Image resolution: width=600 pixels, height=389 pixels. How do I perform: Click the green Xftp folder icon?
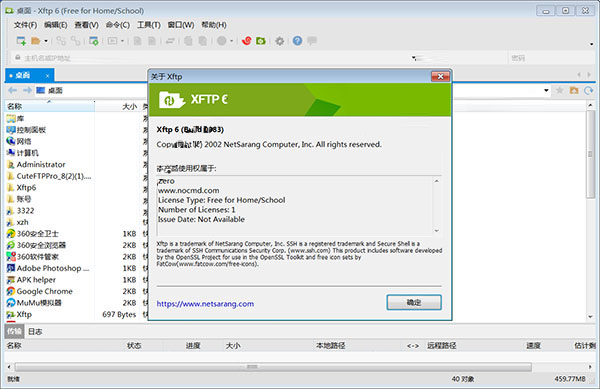[261, 41]
